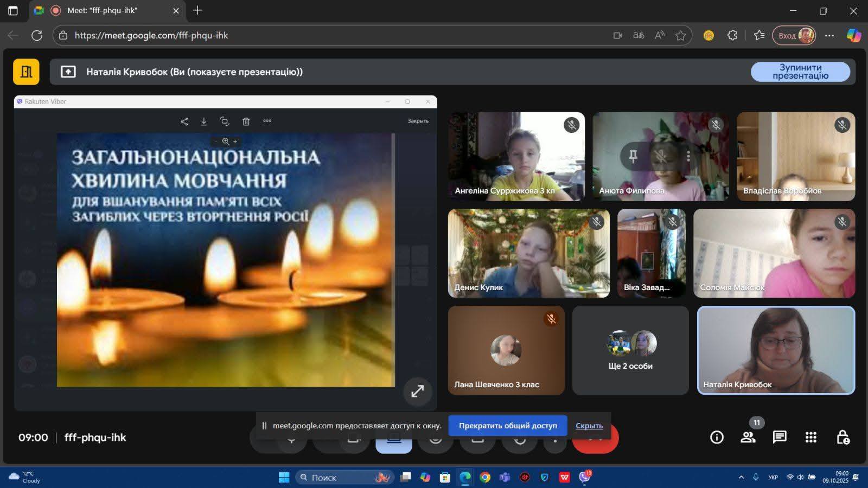
Task: Download the image in Viber viewer
Action: pyautogui.click(x=204, y=121)
